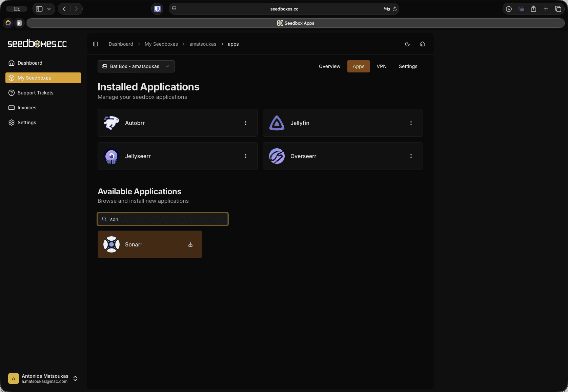Switch to dark mode with moon icon
Viewport: 568px width, 392px height.
[x=407, y=44]
